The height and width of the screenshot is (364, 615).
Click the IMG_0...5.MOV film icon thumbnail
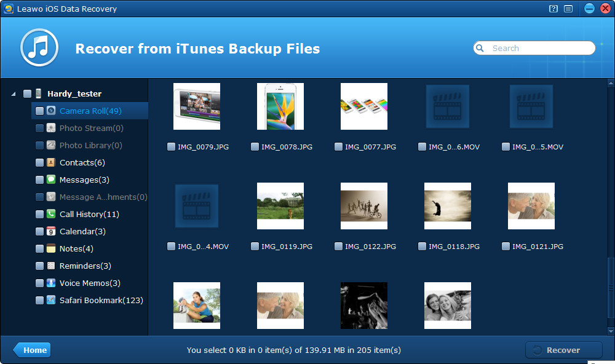pos(531,106)
